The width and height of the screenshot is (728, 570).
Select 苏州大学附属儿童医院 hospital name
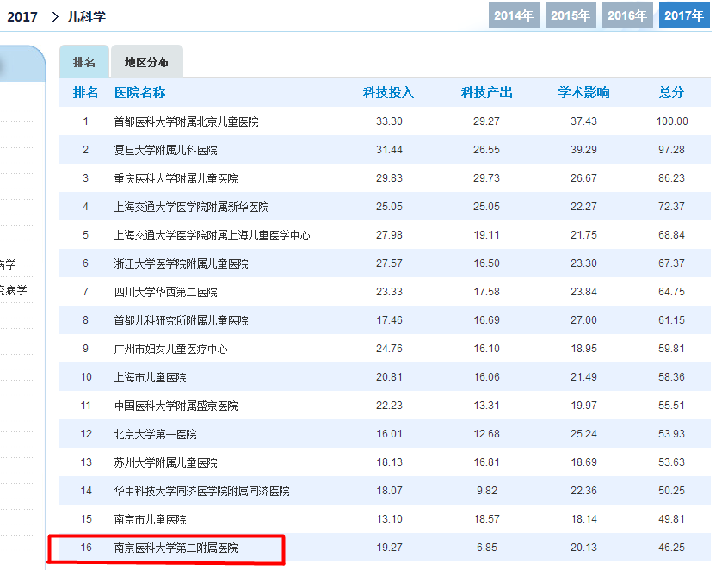point(166,462)
